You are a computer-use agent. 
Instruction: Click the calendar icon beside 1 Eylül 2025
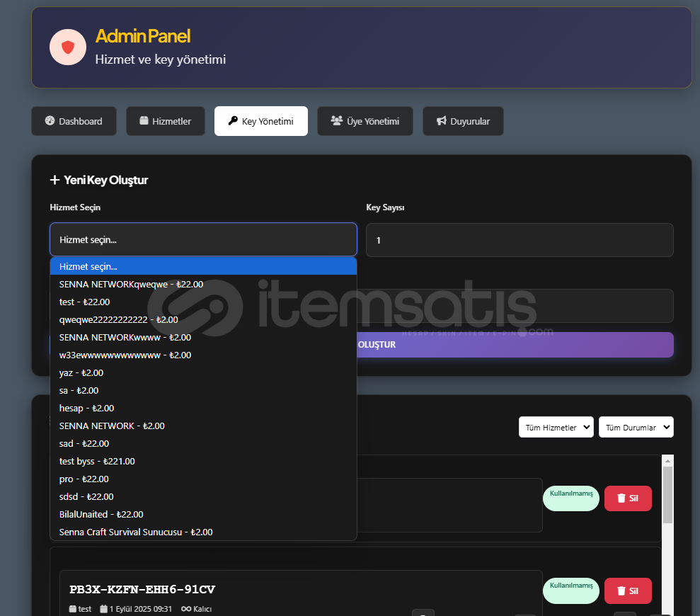(x=103, y=609)
